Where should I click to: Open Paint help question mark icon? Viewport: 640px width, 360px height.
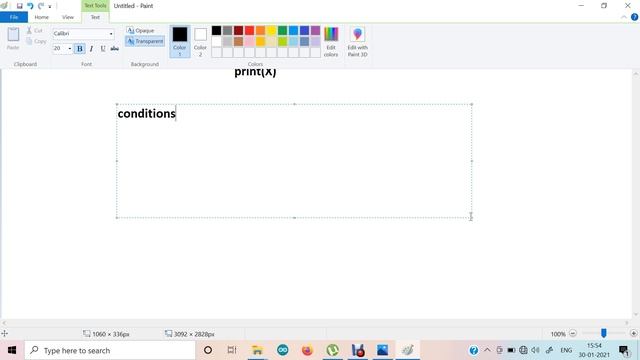[x=634, y=17]
